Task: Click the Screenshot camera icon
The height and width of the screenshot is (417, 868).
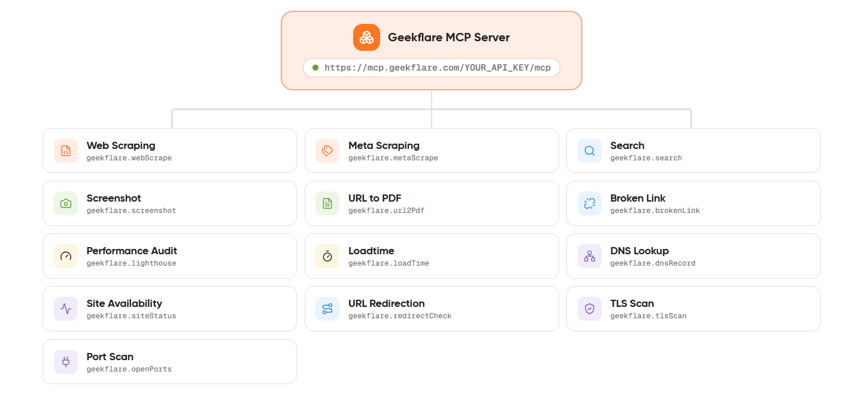Action: pos(66,203)
